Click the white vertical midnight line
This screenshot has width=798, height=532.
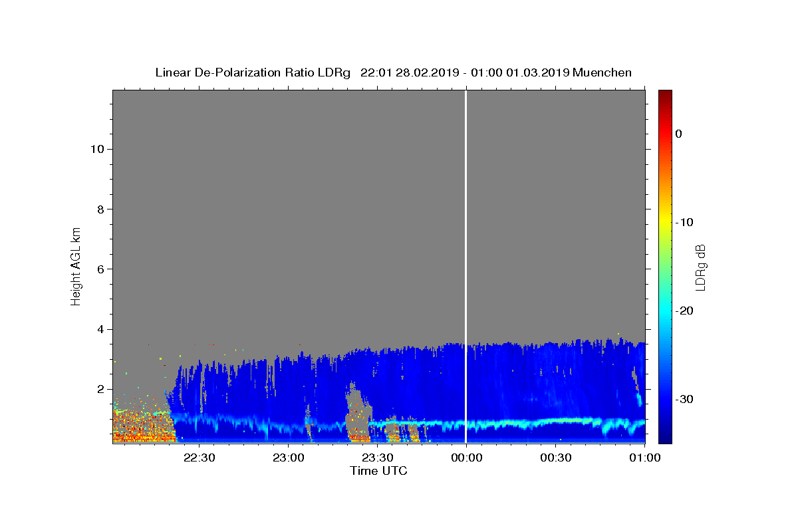[x=465, y=266]
